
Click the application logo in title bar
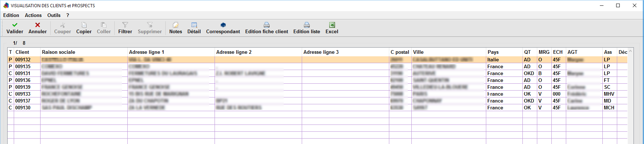click(6, 5)
